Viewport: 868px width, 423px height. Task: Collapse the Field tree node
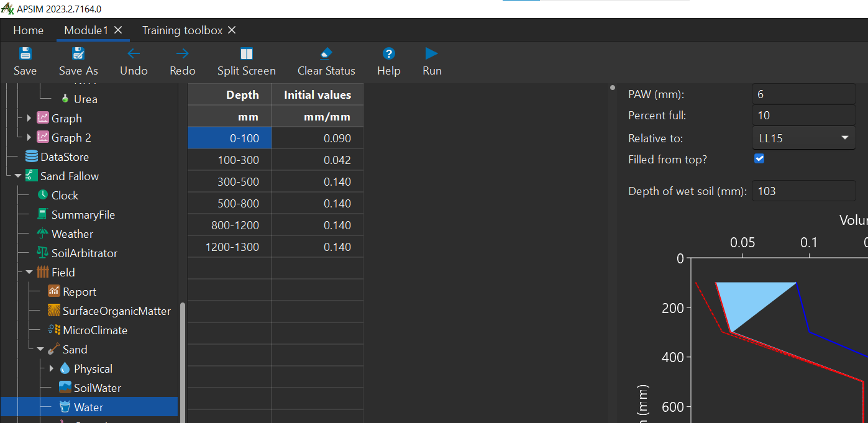pyautogui.click(x=29, y=272)
